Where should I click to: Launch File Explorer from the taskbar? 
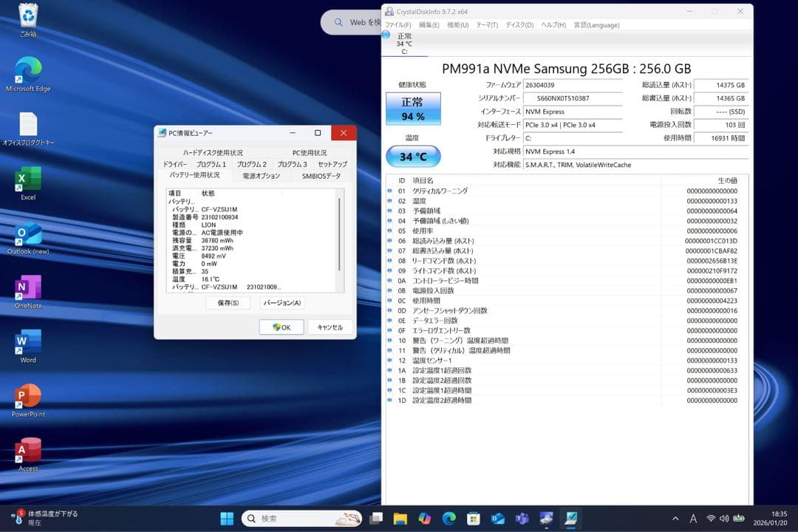[x=400, y=518]
